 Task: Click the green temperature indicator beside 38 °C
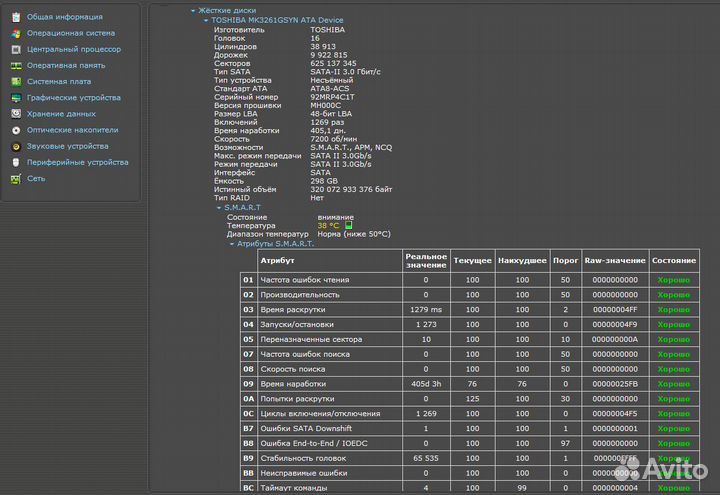tap(350, 226)
